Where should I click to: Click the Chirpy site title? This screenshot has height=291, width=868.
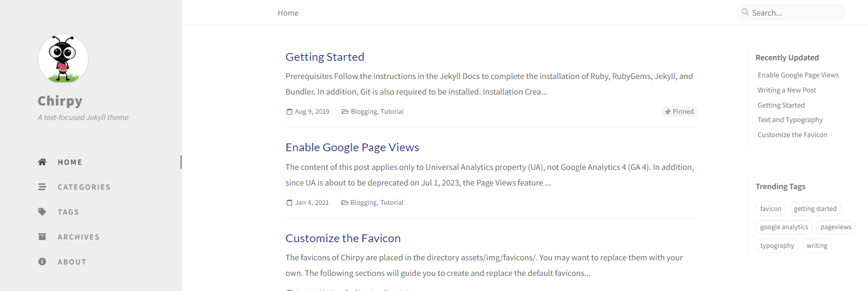tap(60, 101)
